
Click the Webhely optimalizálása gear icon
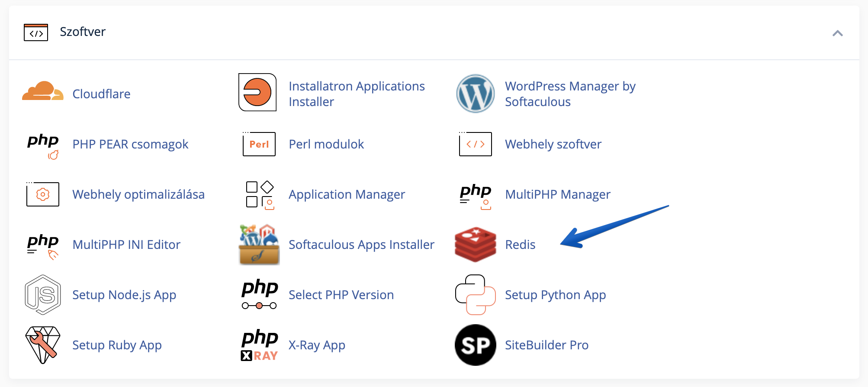click(42, 194)
